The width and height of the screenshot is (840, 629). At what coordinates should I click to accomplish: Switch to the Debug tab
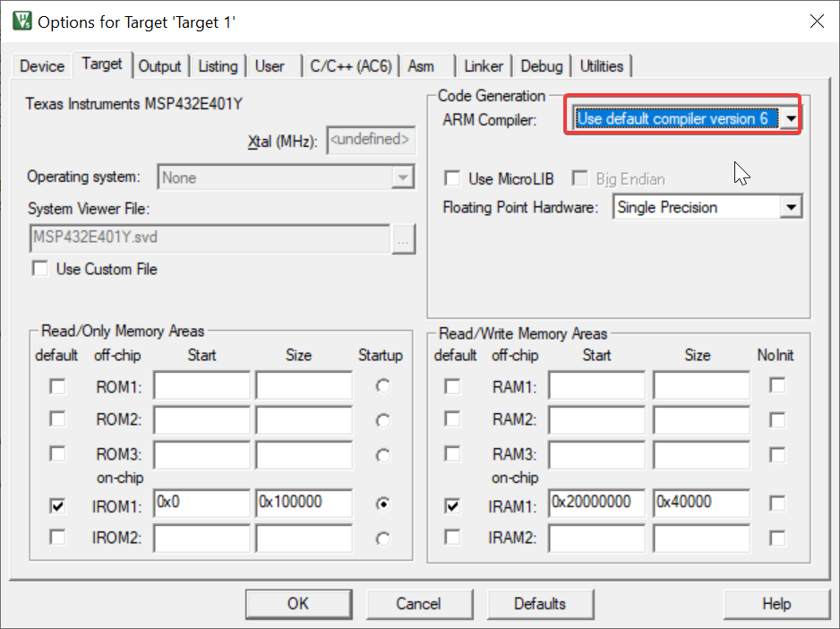coord(541,65)
